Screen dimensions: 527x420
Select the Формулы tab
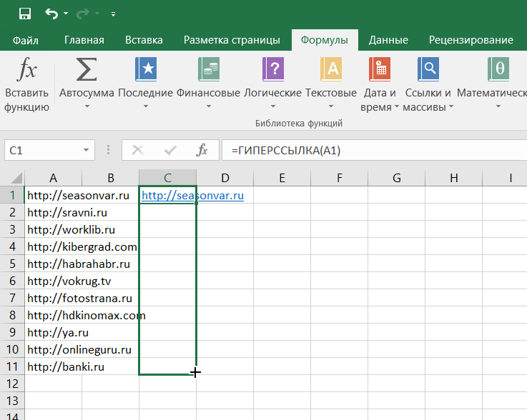(325, 40)
